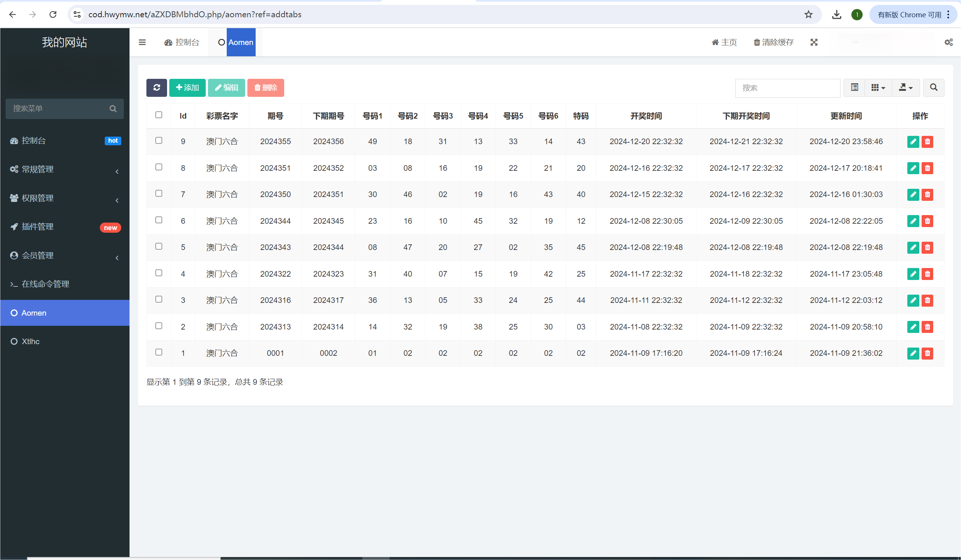
Task: Check the checkbox for row Id 8
Action: coord(159,167)
